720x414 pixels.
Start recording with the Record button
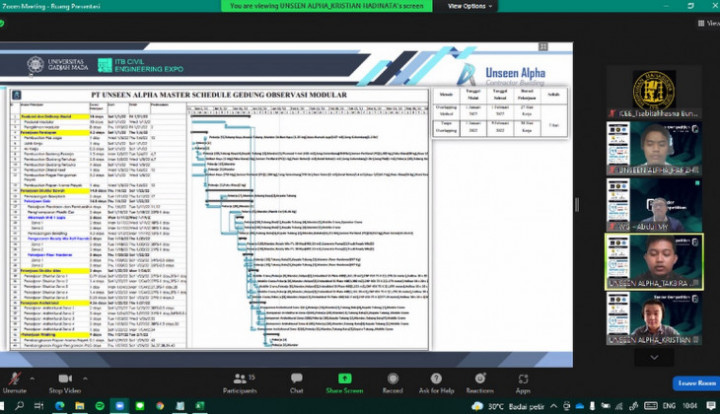(x=392, y=381)
